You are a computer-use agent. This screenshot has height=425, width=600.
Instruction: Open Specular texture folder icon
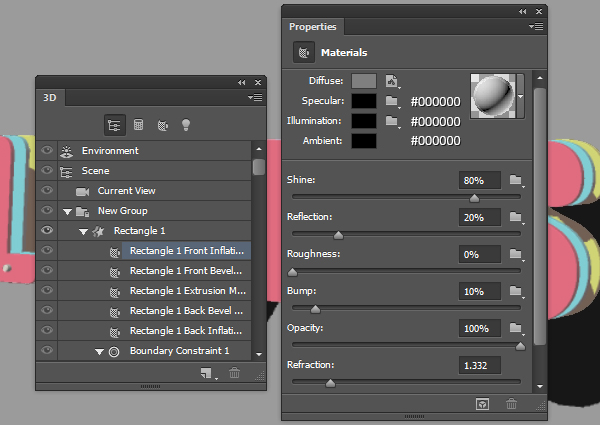pyautogui.click(x=392, y=101)
